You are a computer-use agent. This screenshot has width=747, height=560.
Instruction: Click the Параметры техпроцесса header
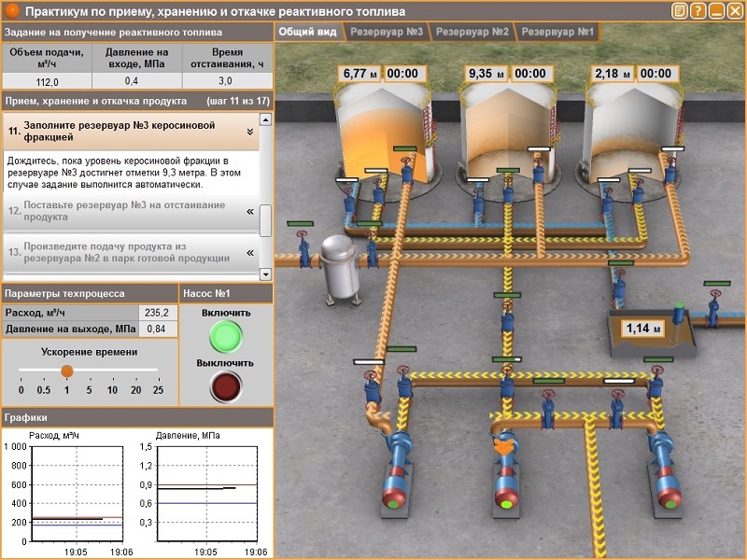point(90,293)
